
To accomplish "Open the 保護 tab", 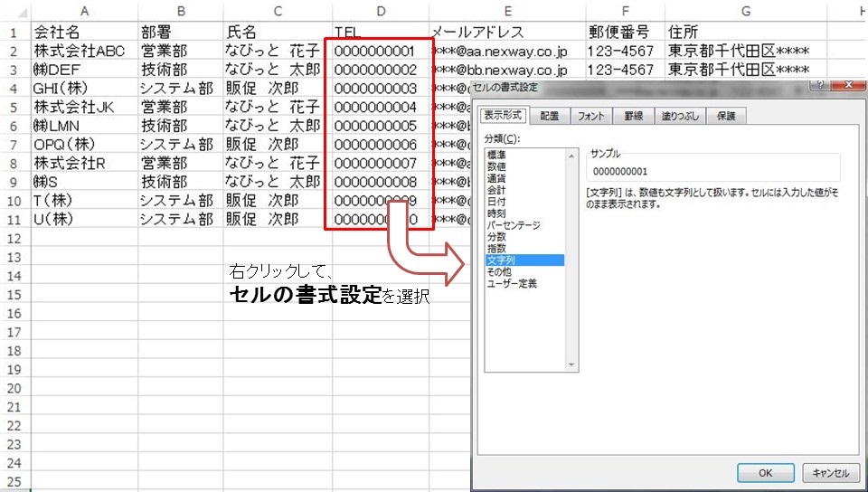I will tap(726, 116).
